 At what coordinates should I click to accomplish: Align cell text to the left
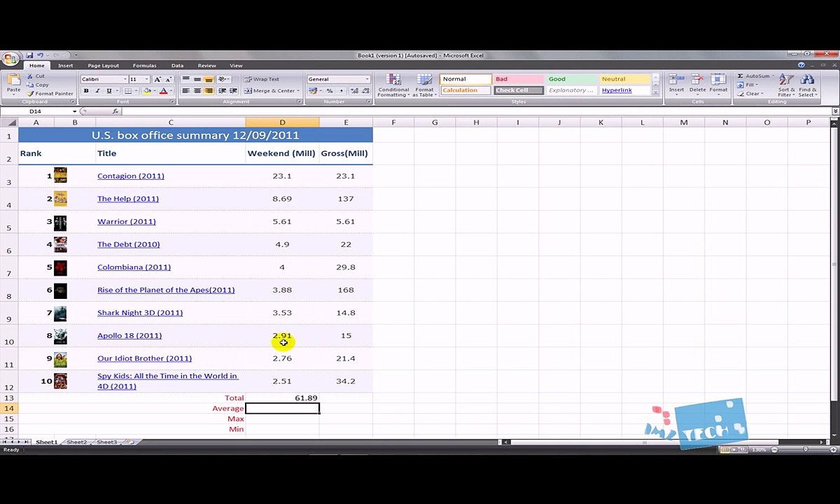click(185, 91)
